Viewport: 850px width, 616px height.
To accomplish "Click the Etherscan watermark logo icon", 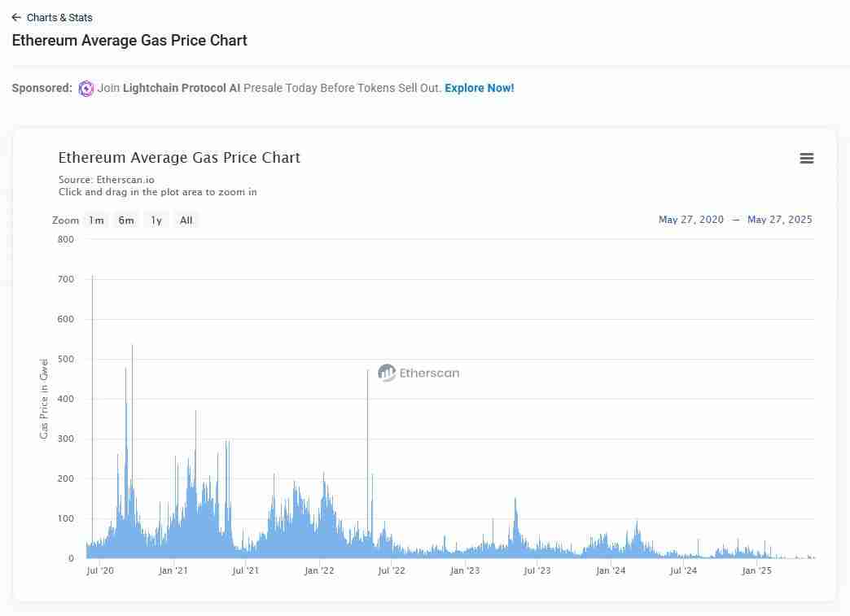I will pos(387,374).
